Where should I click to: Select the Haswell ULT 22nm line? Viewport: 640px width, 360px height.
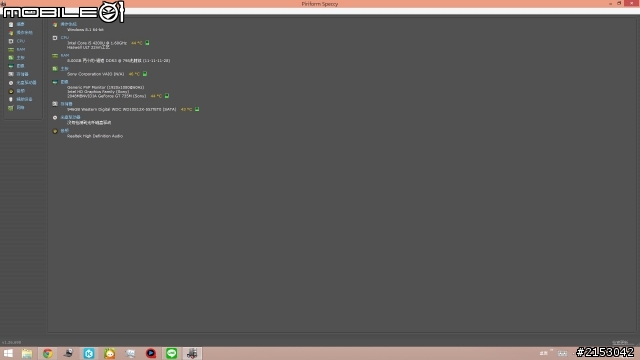[88, 47]
